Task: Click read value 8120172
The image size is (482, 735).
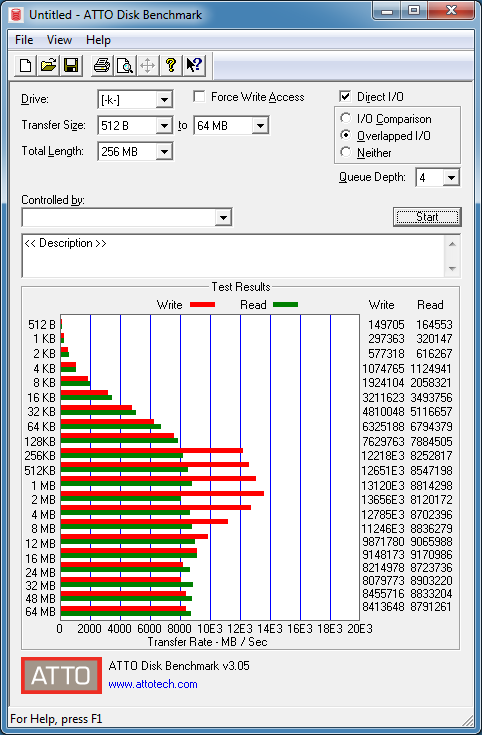Action: 431,500
